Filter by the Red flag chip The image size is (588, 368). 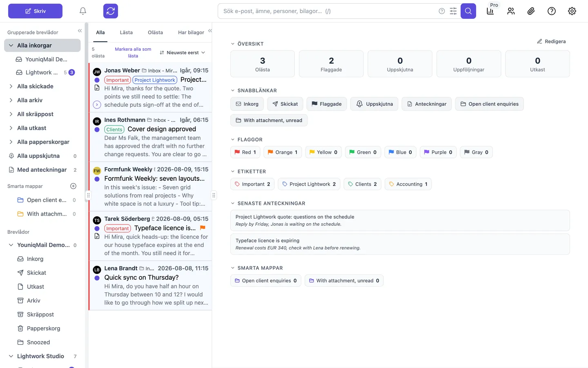point(245,152)
